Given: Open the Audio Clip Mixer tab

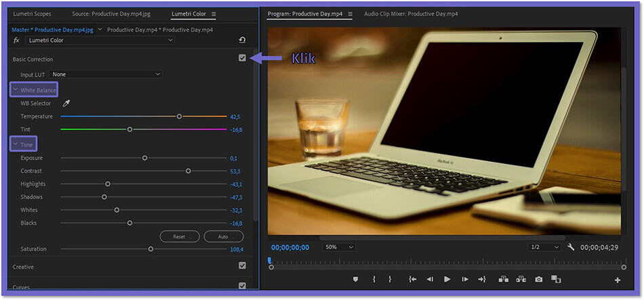Looking at the screenshot, I should 411,14.
